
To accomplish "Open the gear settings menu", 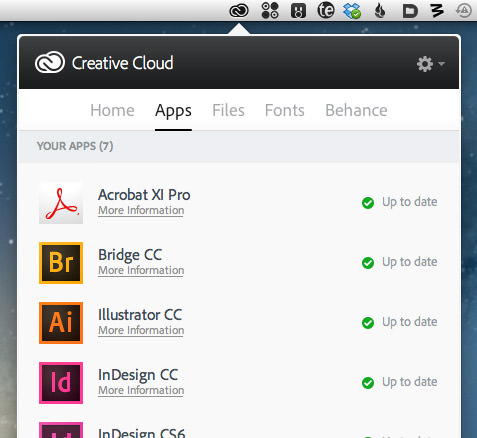I will pyautogui.click(x=430, y=63).
